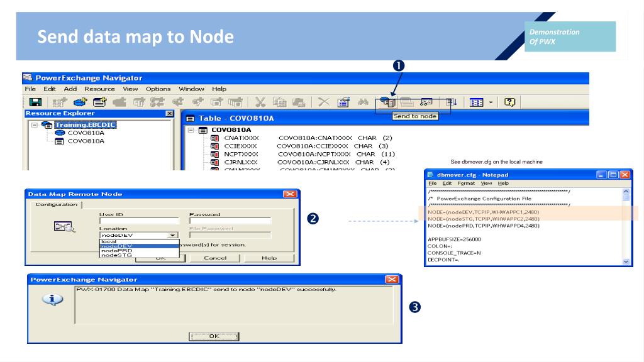The image size is (644, 362).
Task: Open the Edit menu in PowerExchange Navigator
Action: click(x=49, y=89)
